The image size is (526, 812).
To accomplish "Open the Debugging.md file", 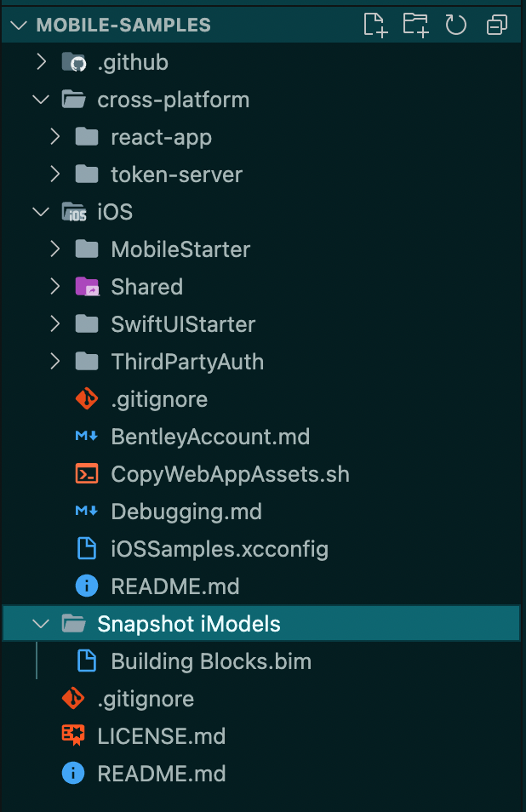I will coord(186,512).
